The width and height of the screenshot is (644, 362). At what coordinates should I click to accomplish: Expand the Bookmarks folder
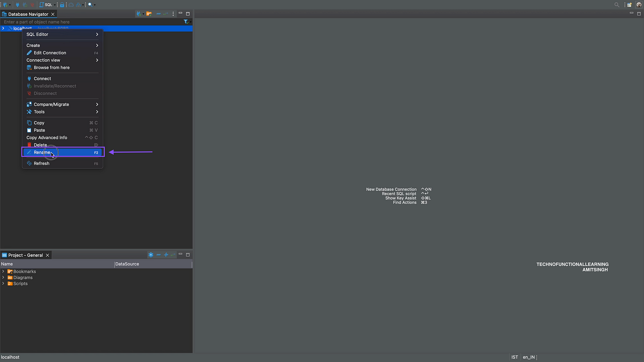3,271
